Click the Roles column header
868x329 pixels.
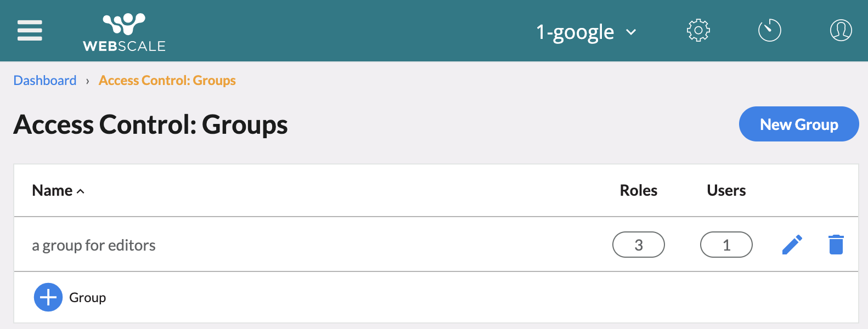(x=638, y=190)
